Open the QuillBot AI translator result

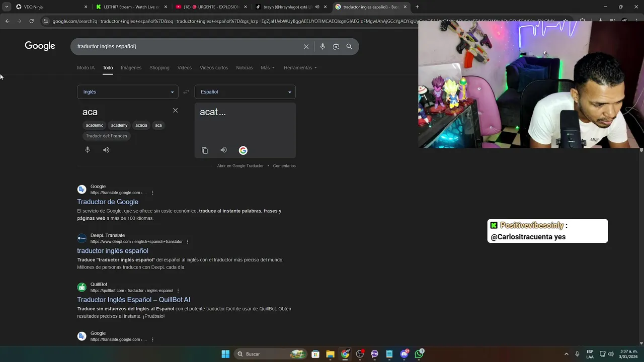point(133,300)
